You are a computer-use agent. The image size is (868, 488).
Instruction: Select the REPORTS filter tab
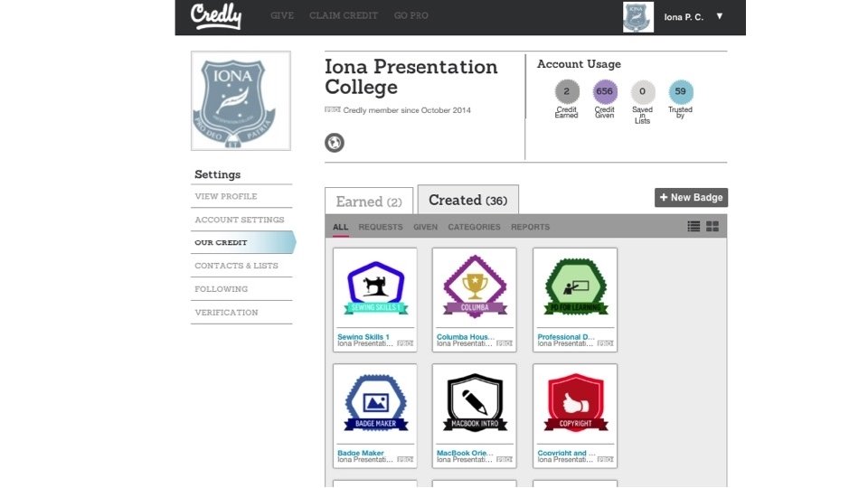pyautogui.click(x=531, y=227)
